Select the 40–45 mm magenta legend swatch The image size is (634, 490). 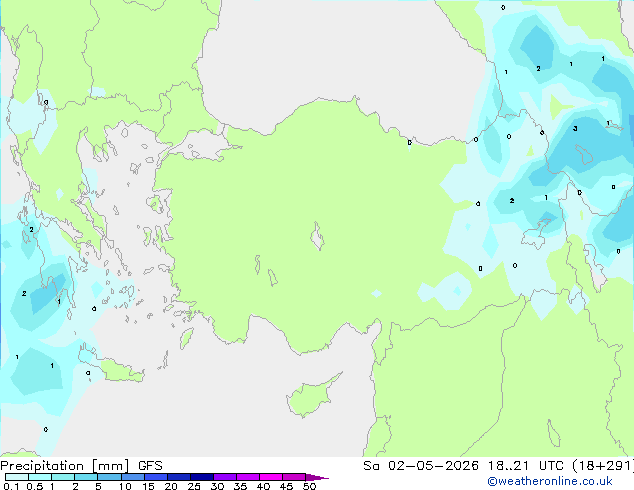(271, 477)
